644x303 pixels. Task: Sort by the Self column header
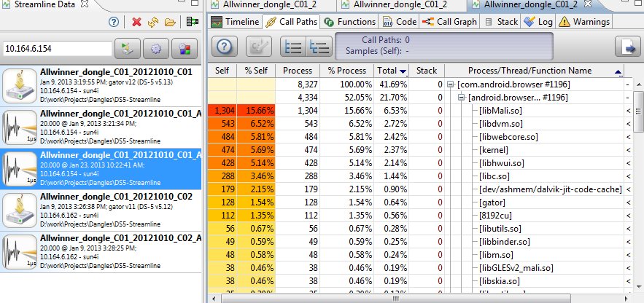pos(222,71)
